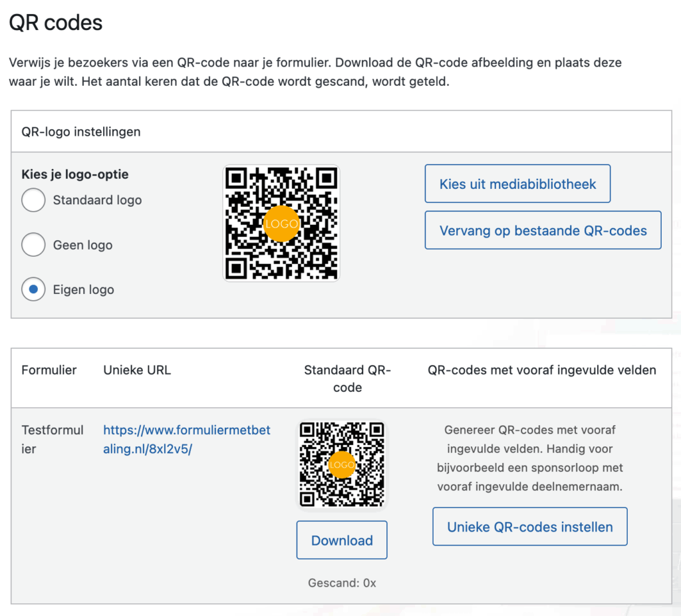Click the Standaard QR-code column header
The height and width of the screenshot is (616, 681).
tap(347, 379)
